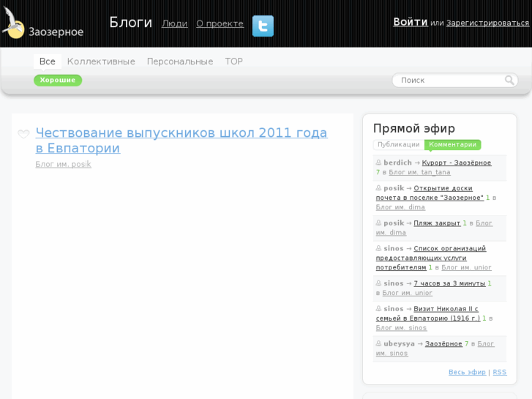Select the Персональные tab
Screen dimensions: 532x399
coord(180,61)
